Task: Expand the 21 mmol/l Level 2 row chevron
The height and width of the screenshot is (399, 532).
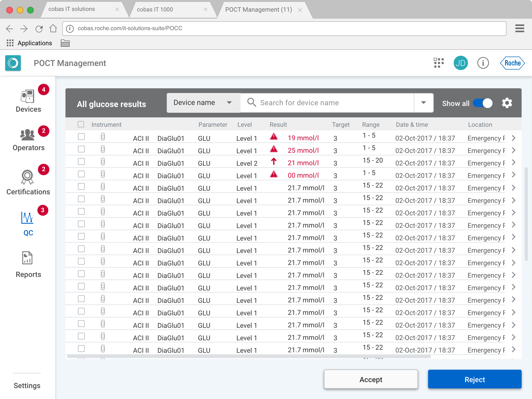Action: tap(514, 163)
